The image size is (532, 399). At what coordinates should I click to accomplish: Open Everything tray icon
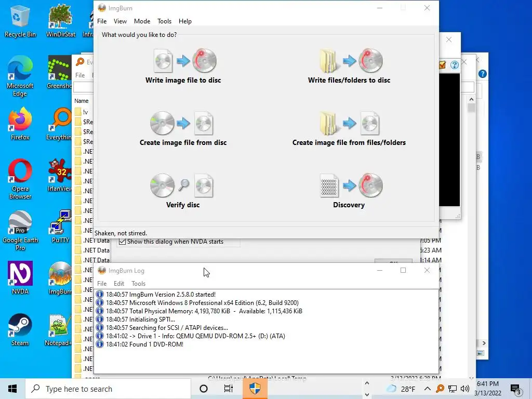coord(440,389)
